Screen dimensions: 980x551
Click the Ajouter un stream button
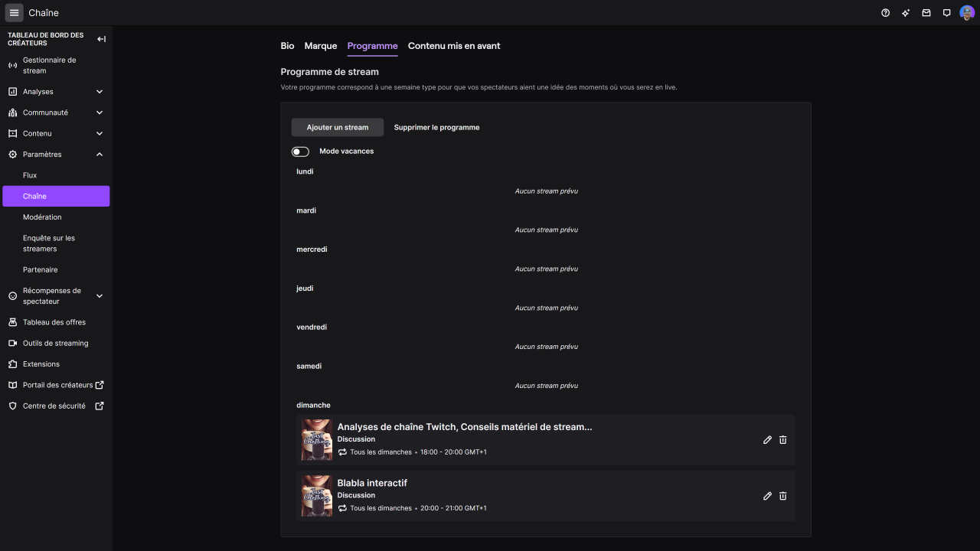[x=338, y=128]
